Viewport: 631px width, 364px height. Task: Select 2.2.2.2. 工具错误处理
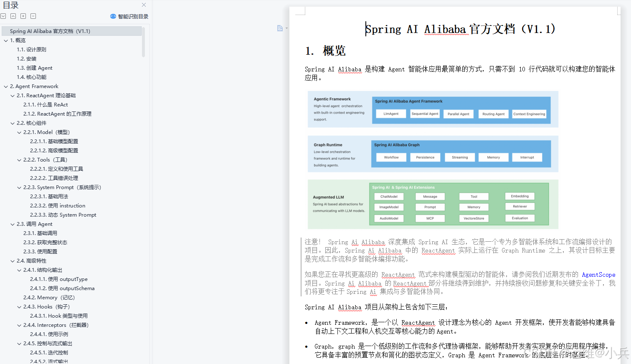click(54, 178)
